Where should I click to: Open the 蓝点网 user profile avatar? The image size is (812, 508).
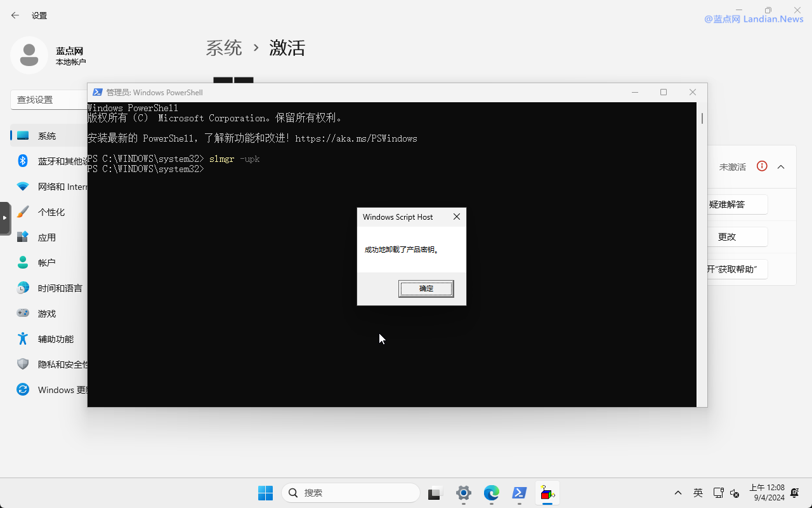(29, 55)
